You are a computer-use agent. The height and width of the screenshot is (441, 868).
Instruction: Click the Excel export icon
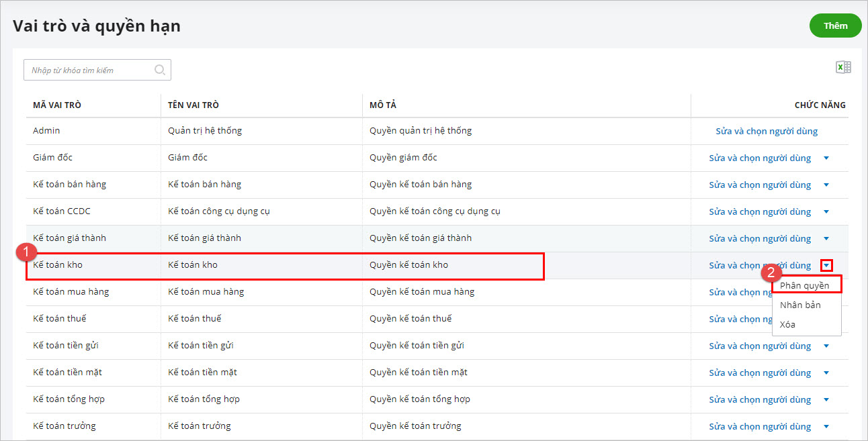tap(843, 67)
